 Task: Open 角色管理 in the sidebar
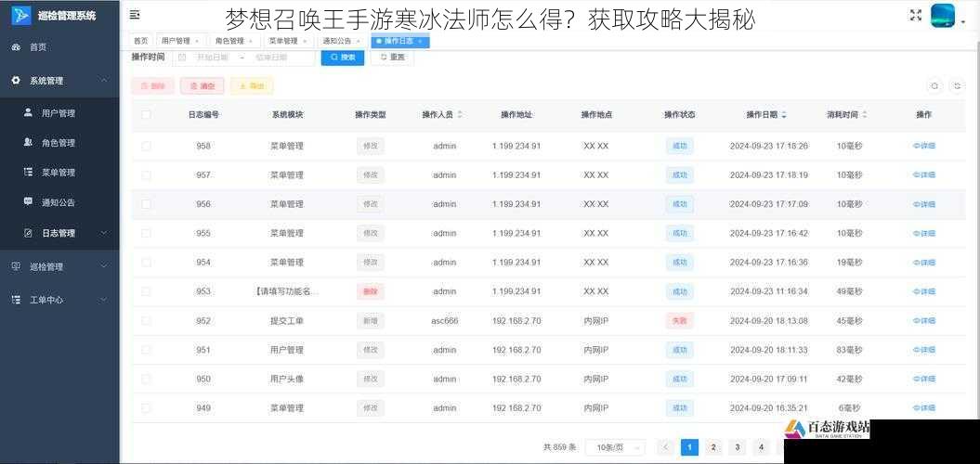(x=59, y=142)
